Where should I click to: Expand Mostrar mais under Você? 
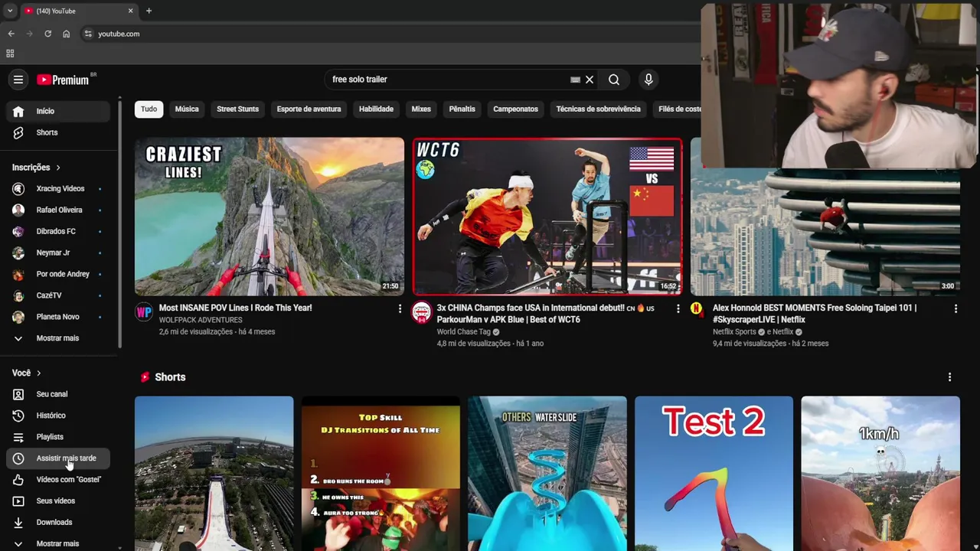click(x=58, y=543)
